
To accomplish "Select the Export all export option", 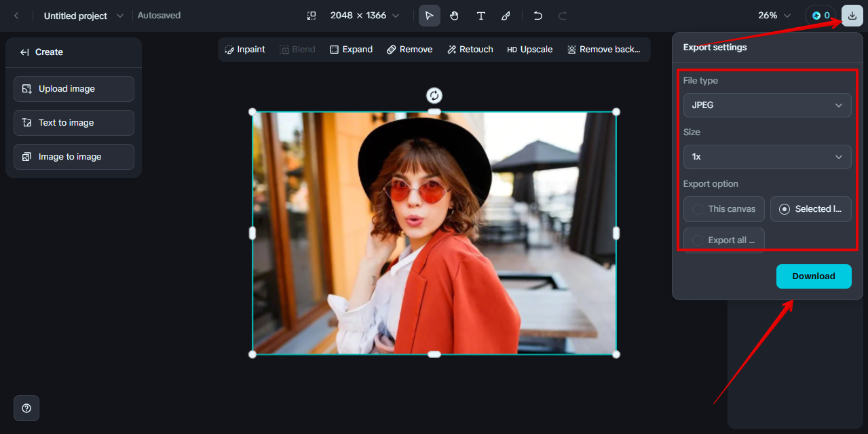I will click(x=724, y=240).
